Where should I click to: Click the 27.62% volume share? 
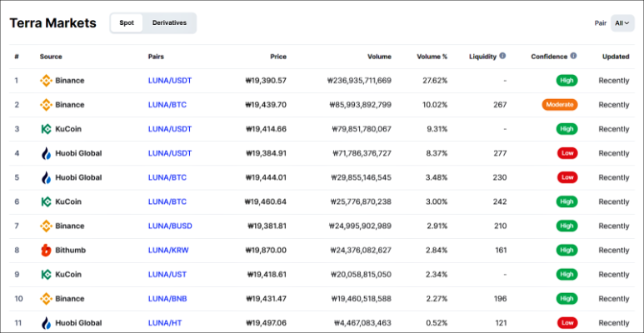click(435, 81)
